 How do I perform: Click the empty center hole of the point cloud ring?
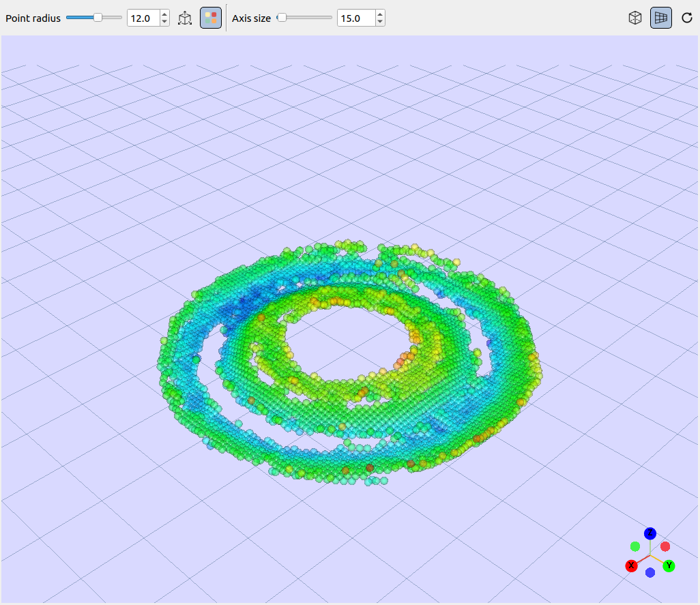(x=348, y=344)
